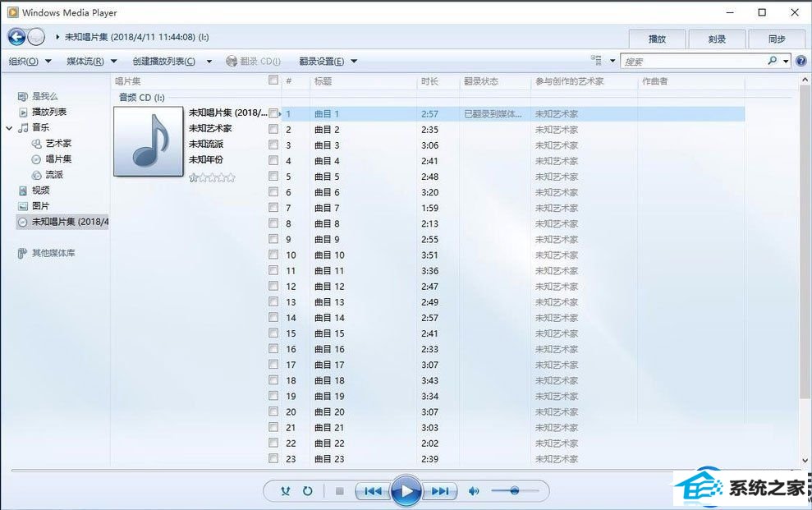Check the box for track 9

(273, 239)
